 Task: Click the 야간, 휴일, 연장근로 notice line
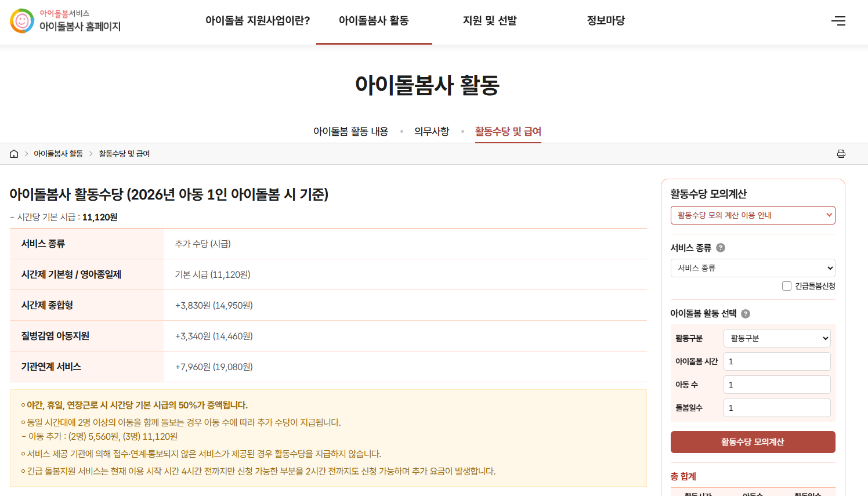(135, 405)
